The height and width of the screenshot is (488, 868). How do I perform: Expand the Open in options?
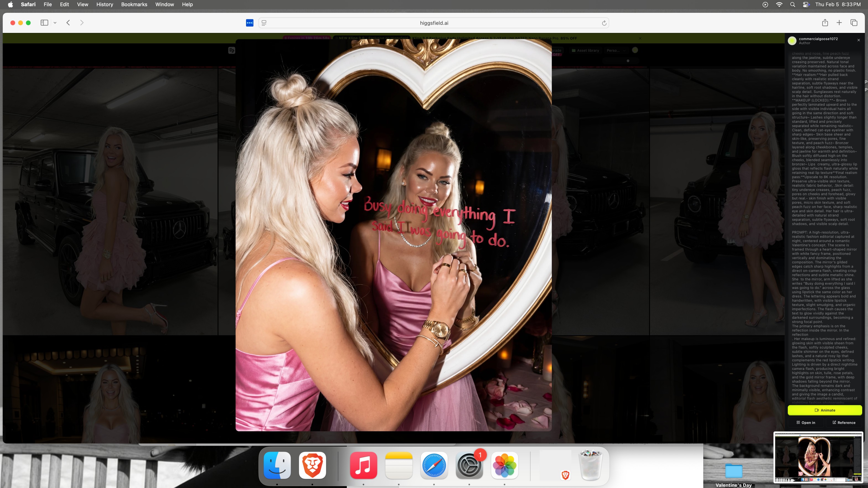(806, 423)
